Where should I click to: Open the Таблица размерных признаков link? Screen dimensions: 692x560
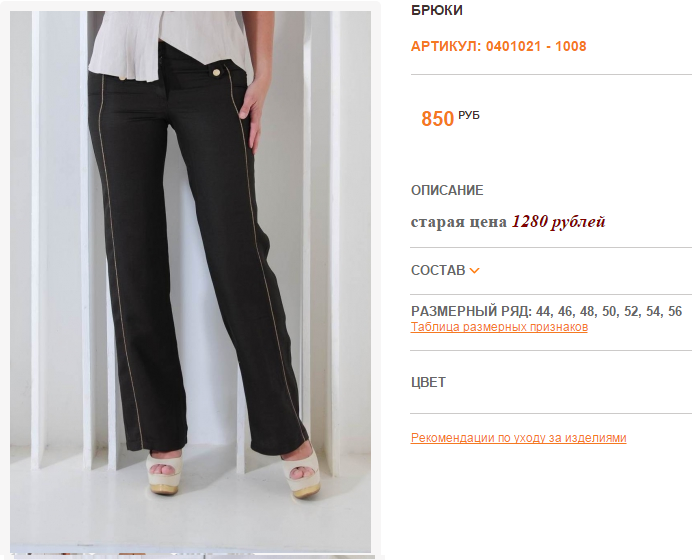[499, 327]
